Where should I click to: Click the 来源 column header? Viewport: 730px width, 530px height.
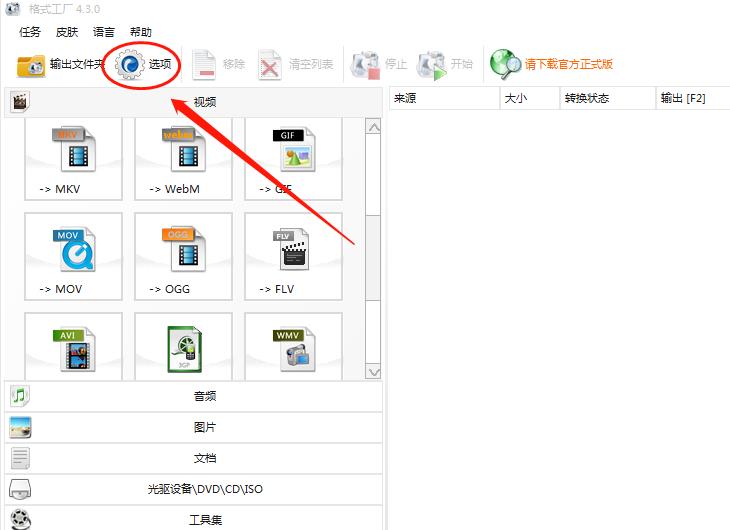tap(444, 98)
